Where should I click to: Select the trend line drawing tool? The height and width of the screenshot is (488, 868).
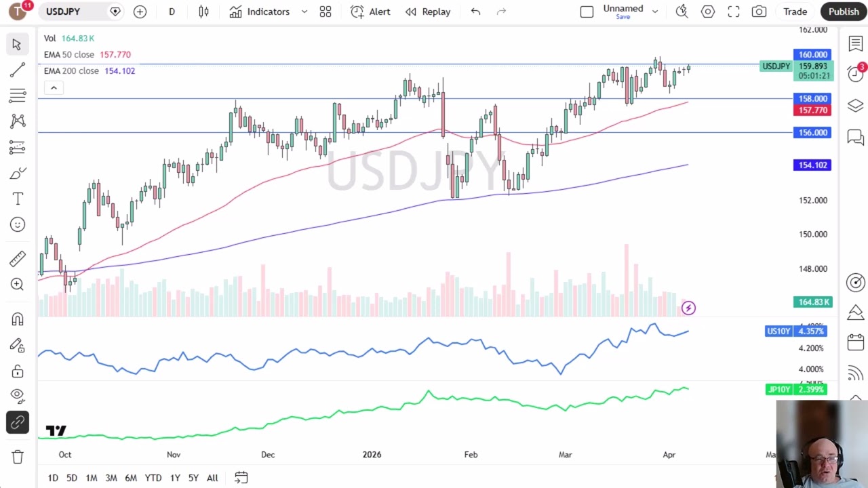tap(17, 70)
